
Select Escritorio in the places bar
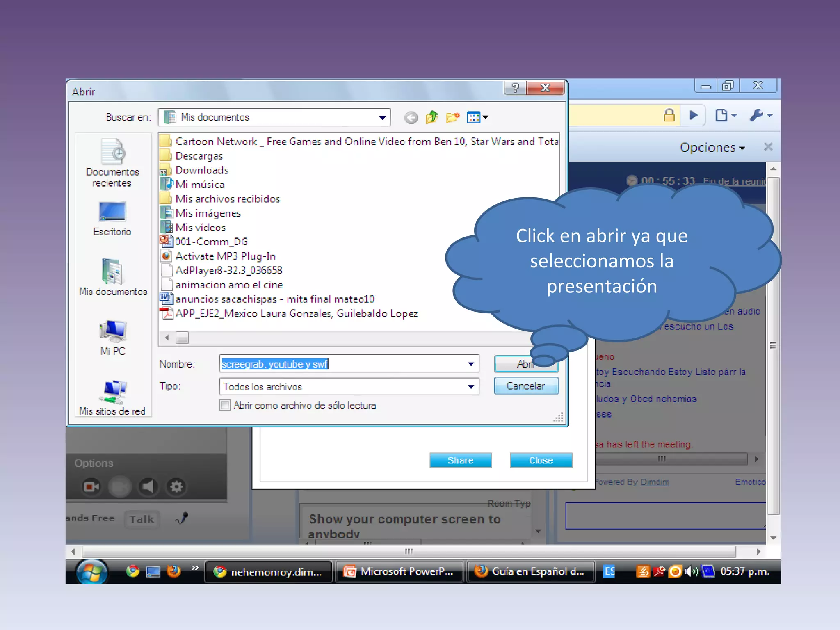click(x=112, y=219)
